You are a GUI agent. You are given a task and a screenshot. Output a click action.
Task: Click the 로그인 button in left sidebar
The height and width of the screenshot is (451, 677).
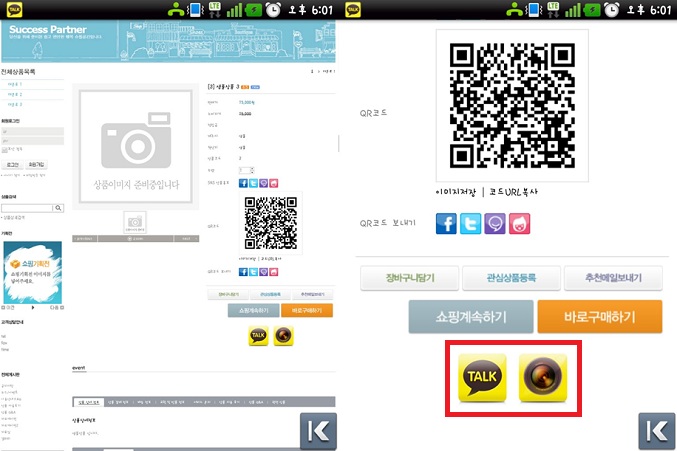coord(13,165)
